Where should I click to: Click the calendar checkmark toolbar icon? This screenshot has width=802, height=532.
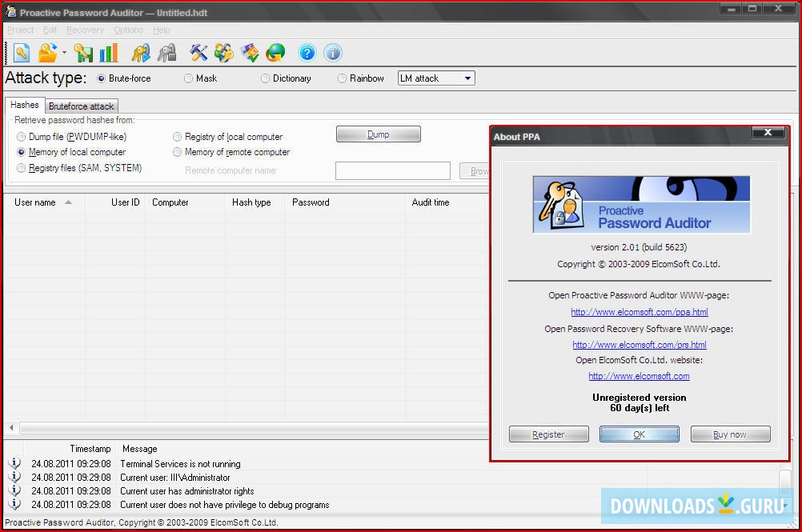[250, 53]
